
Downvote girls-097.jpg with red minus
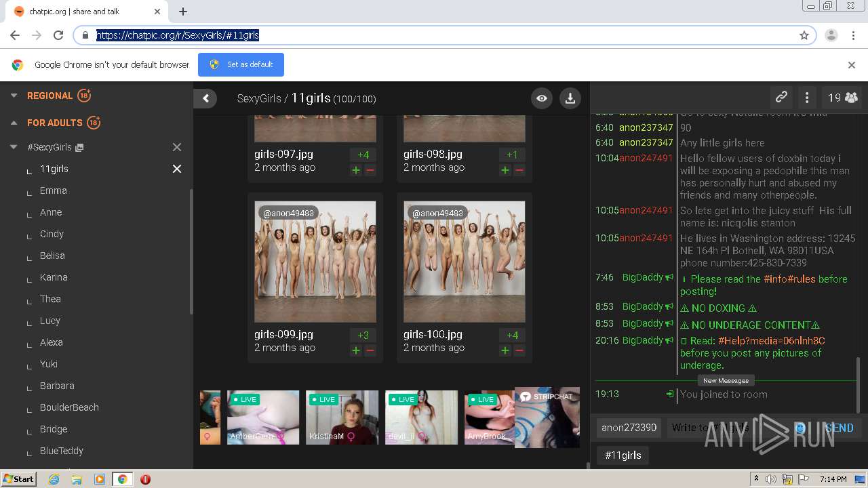pos(370,170)
